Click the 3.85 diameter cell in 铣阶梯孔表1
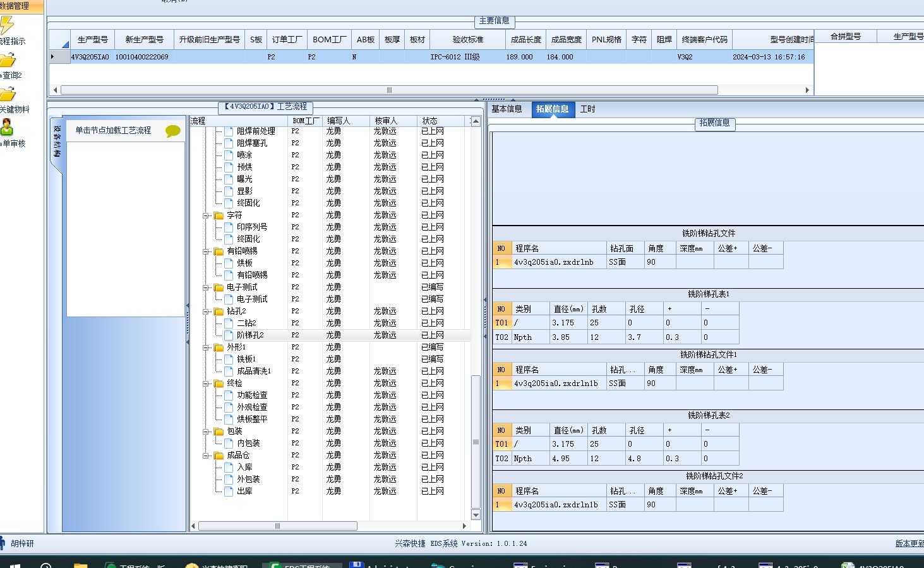The width and height of the screenshot is (924, 568). (568, 337)
